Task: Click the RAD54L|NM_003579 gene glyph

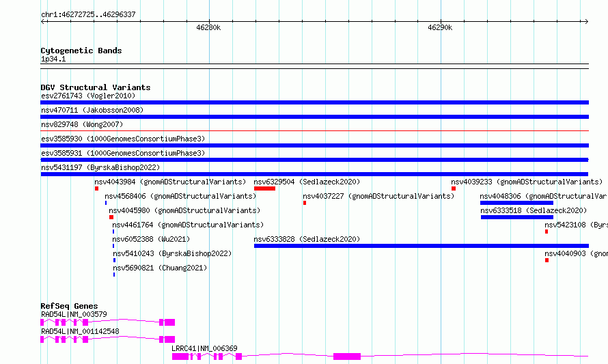Action: [x=108, y=322]
